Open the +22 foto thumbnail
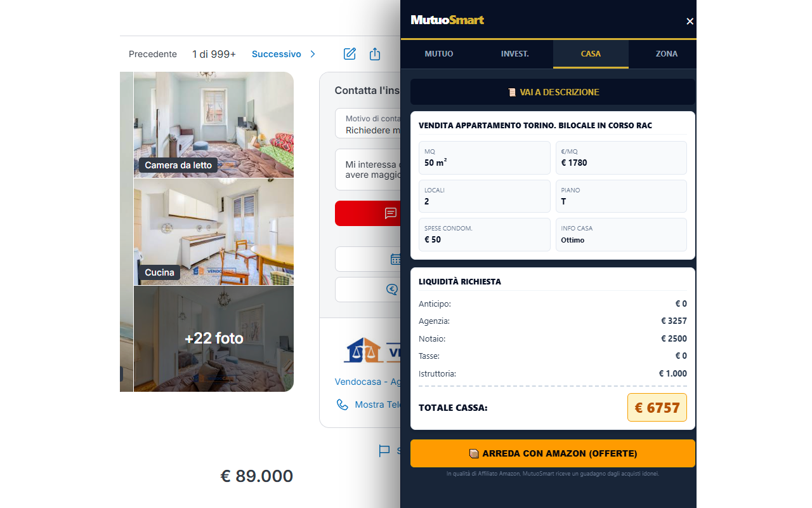The width and height of the screenshot is (812, 508). click(214, 338)
